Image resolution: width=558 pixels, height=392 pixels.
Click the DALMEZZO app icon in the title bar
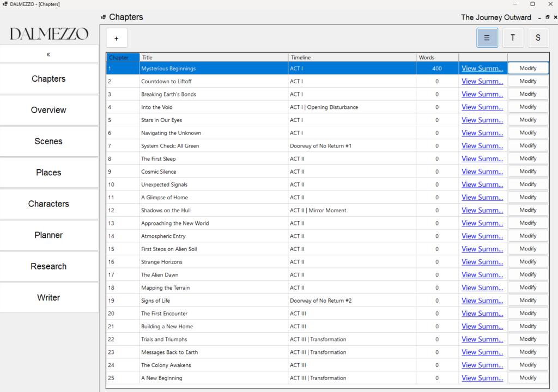click(4, 4)
